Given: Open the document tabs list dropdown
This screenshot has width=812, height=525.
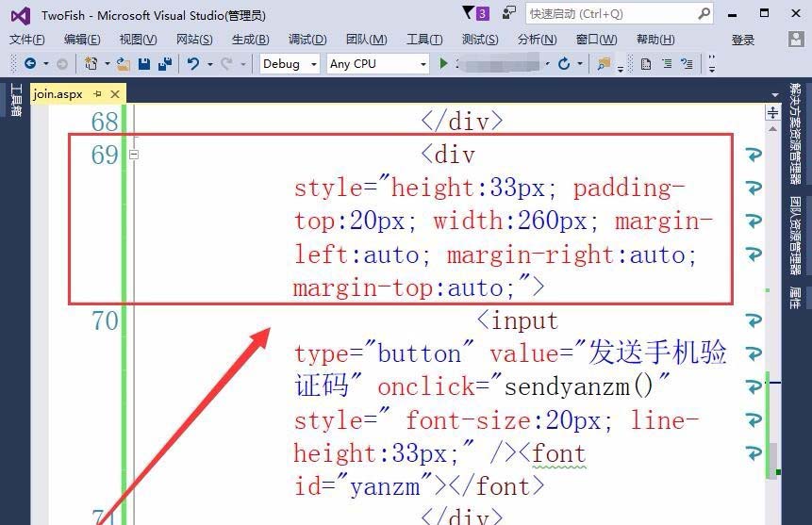Looking at the screenshot, I should point(774,95).
